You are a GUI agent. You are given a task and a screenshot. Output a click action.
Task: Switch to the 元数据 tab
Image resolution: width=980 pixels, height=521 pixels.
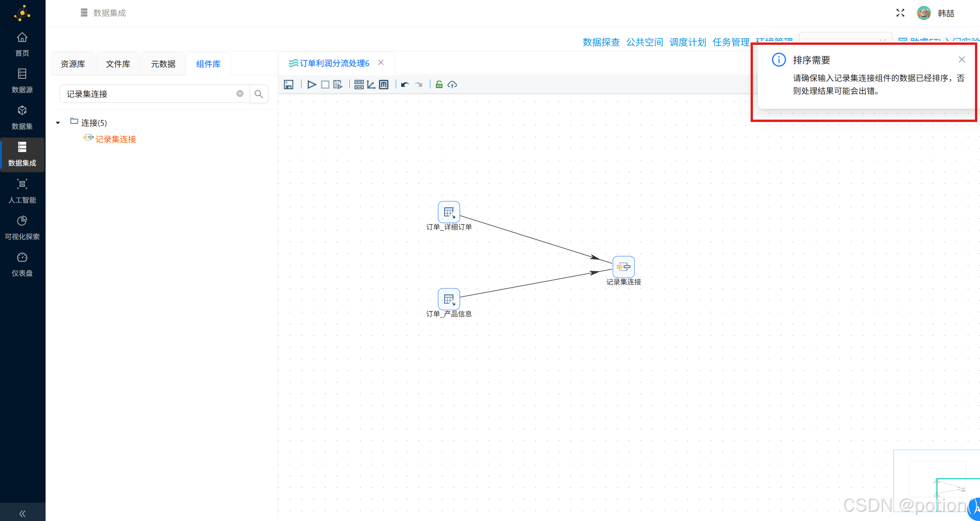[163, 64]
